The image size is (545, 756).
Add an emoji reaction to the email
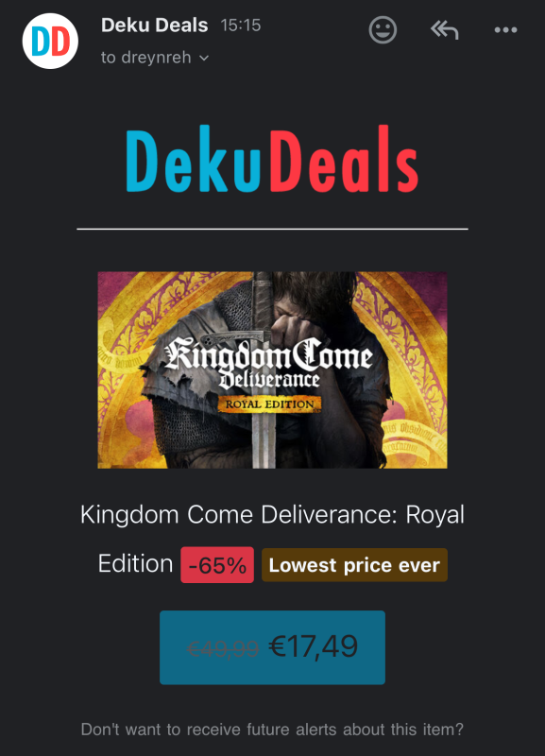click(x=383, y=30)
